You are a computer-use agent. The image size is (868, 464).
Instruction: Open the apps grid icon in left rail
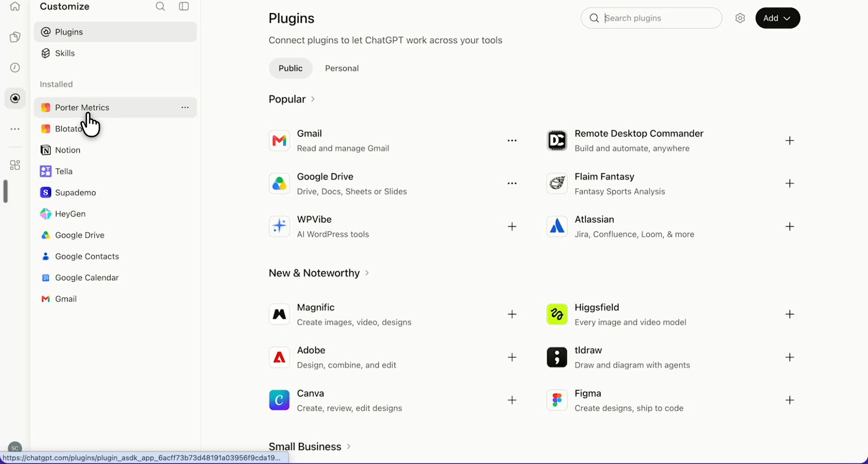tap(15, 165)
